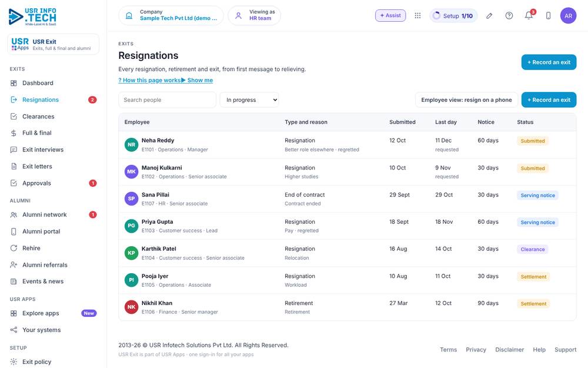Open the Viewing as HR team switcher

click(x=254, y=15)
